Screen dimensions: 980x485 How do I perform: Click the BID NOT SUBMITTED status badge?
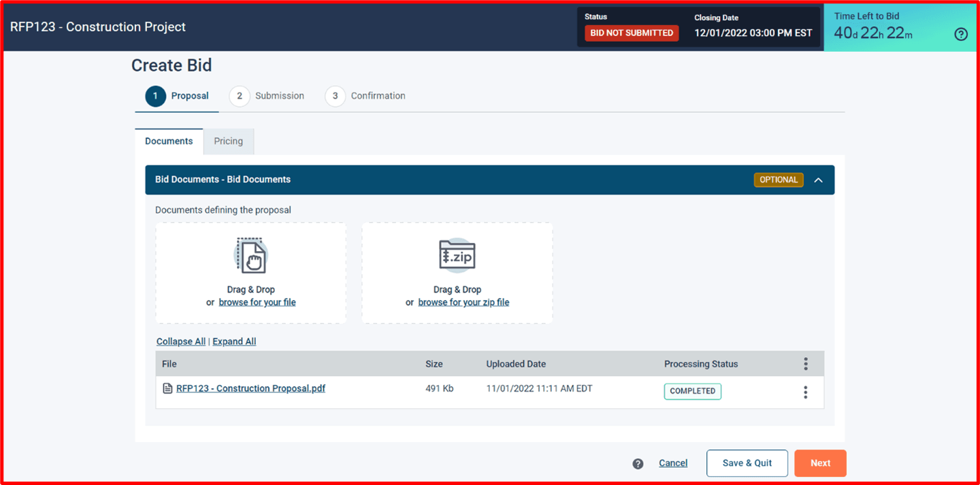(x=631, y=32)
